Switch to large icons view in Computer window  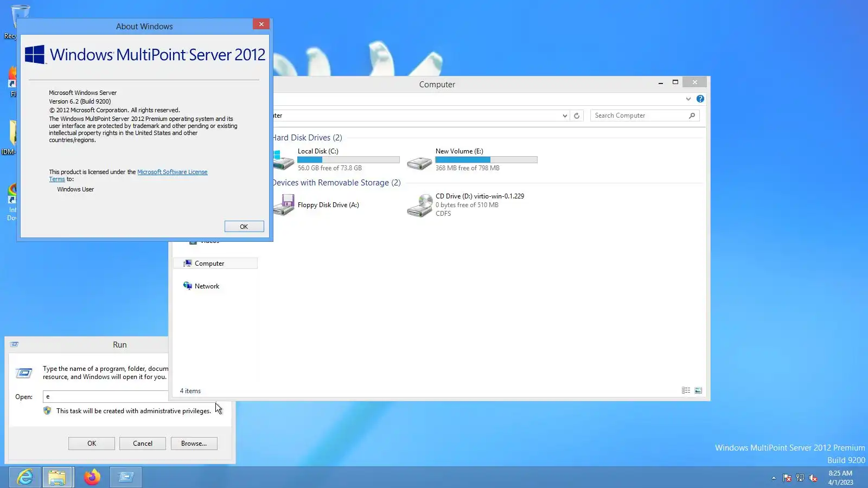coord(698,390)
